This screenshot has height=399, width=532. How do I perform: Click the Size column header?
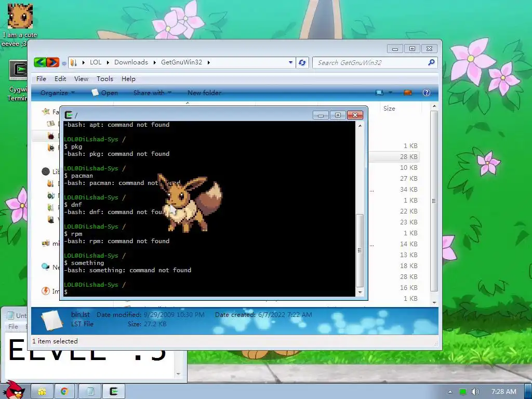(389, 108)
